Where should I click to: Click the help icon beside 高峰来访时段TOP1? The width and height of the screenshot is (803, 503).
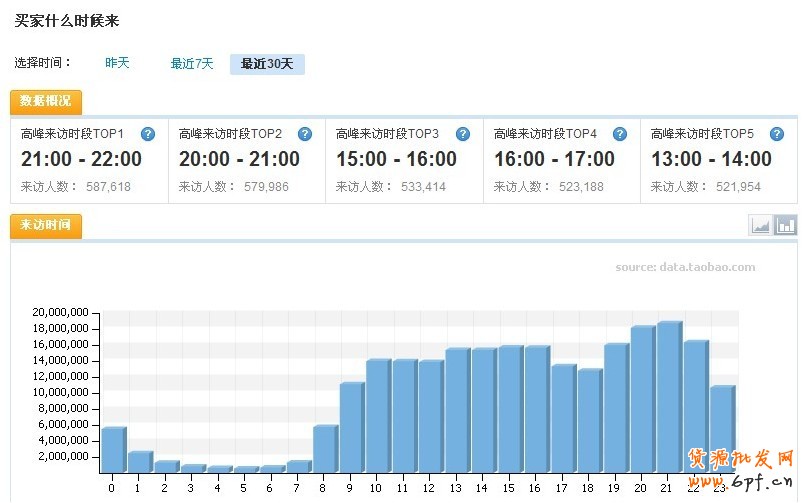pyautogui.click(x=148, y=134)
